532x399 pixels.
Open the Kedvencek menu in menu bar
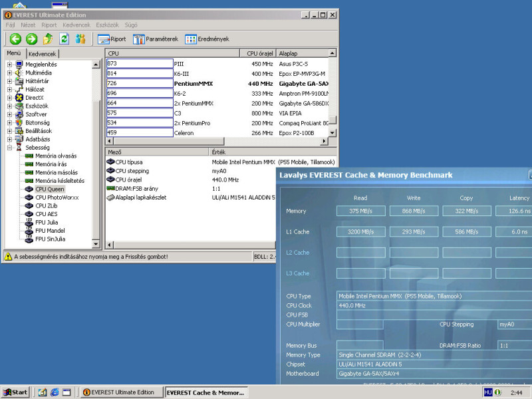[76, 25]
